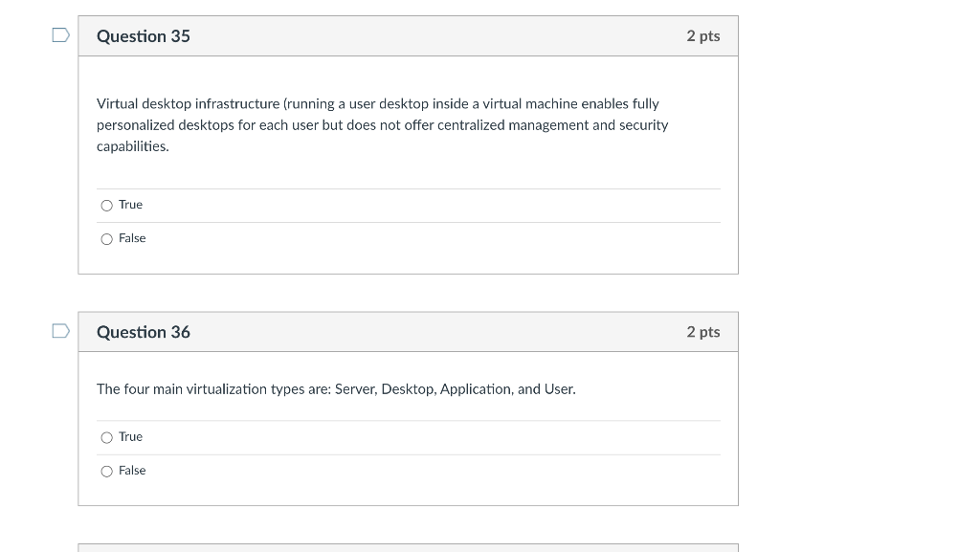Choose the True option under the VDI question

[x=107, y=205]
